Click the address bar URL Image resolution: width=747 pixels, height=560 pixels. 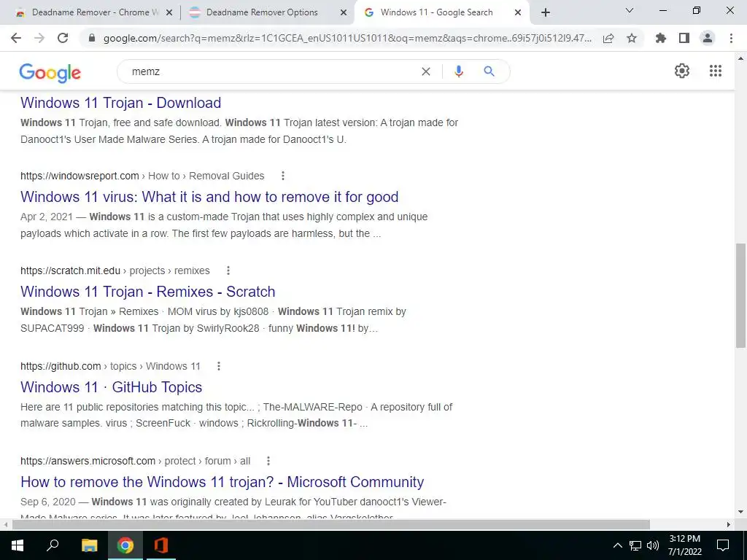click(347, 38)
